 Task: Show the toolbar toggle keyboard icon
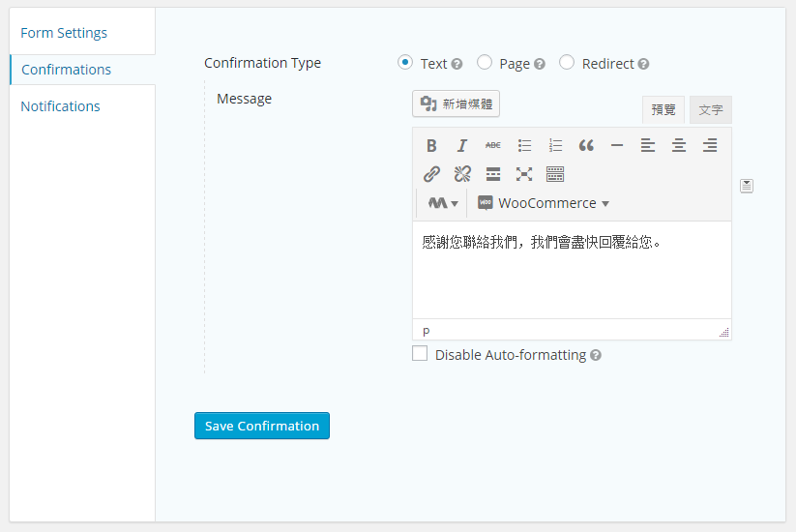(x=555, y=174)
